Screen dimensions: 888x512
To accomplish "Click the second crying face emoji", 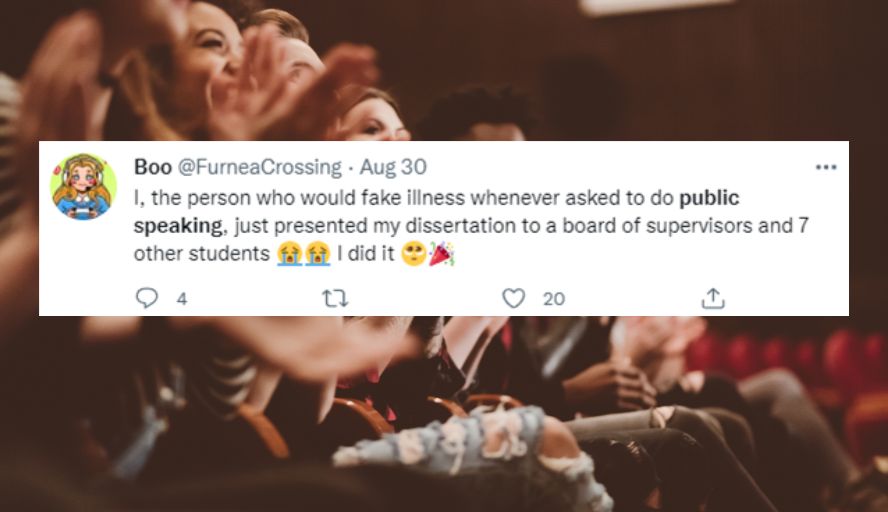I will 316,255.
